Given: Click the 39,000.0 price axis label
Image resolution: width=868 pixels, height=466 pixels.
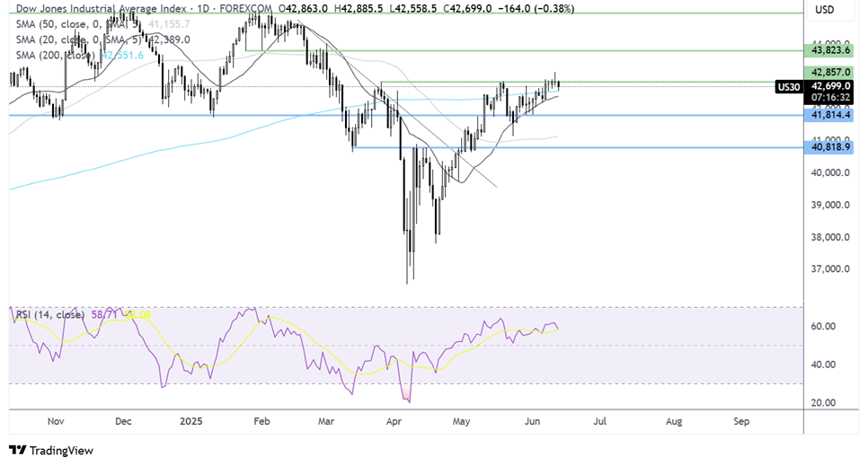Looking at the screenshot, I should point(829,205).
